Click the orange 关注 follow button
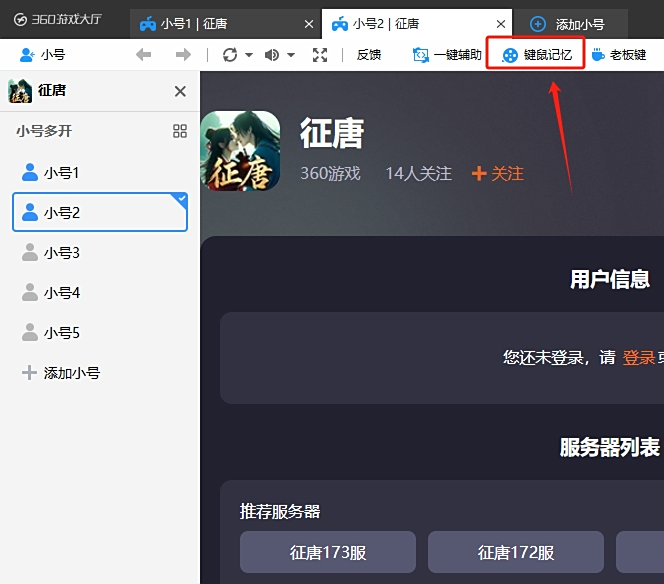664x584 pixels. (498, 173)
